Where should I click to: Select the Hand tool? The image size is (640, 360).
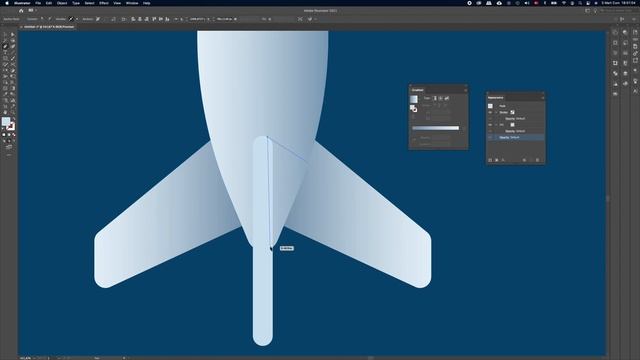(5, 112)
